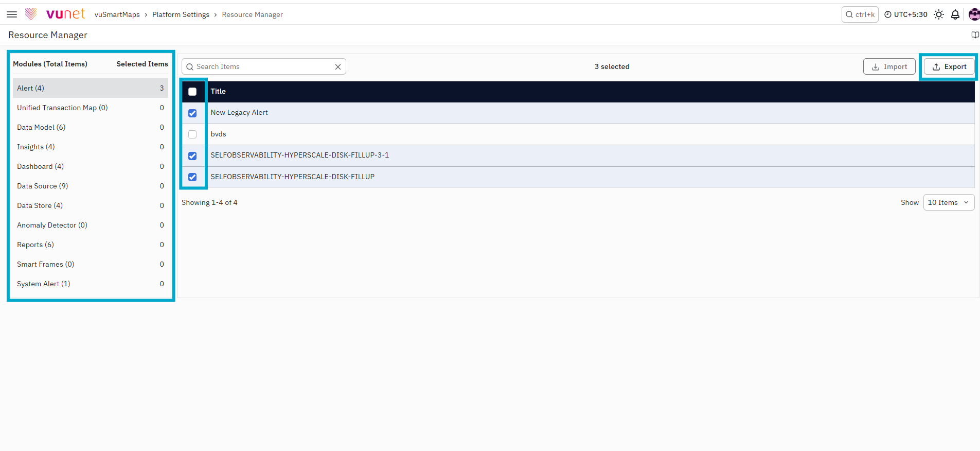
Task: Select Data Source (9) module
Action: (x=91, y=186)
